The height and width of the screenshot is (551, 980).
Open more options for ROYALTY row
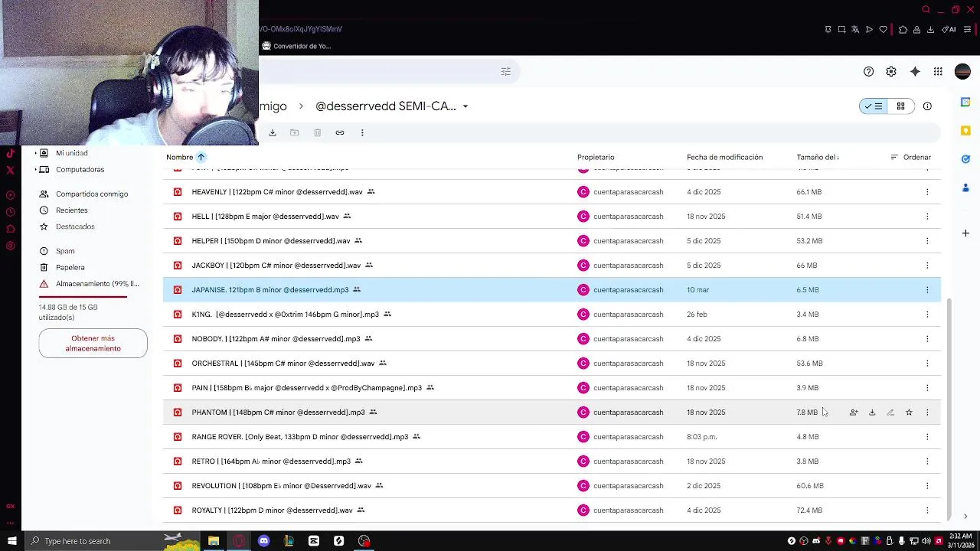click(x=927, y=510)
